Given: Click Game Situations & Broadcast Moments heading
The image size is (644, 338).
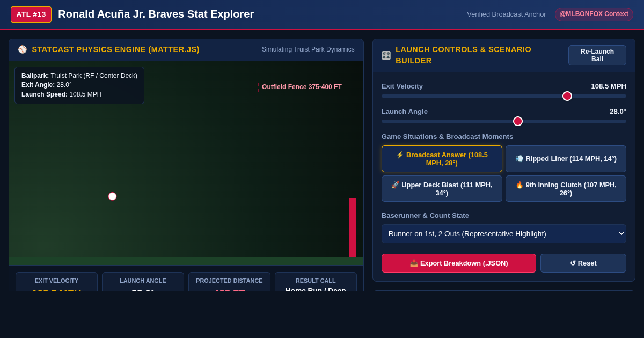Looking at the screenshot, I should coord(447,137).
